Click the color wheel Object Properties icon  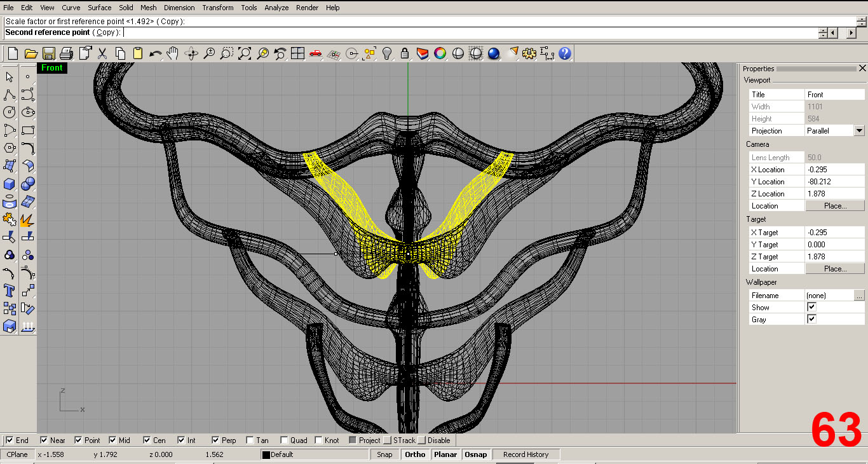point(440,53)
